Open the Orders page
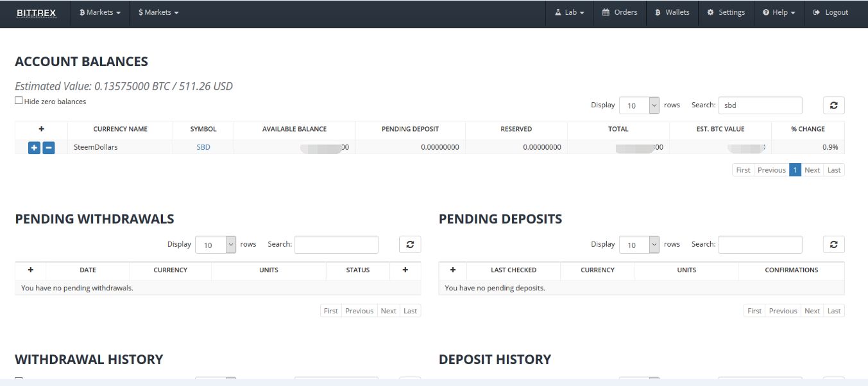868x386 pixels. (619, 13)
